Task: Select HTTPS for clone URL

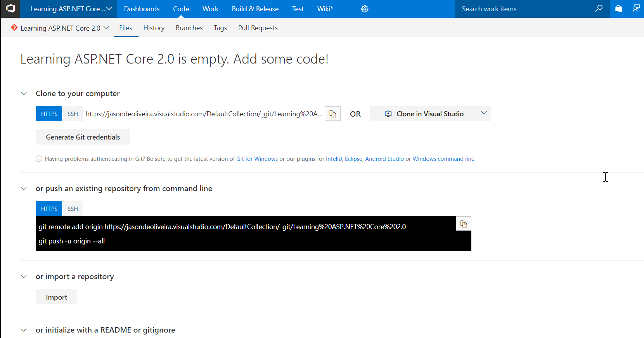Action: pos(49,114)
